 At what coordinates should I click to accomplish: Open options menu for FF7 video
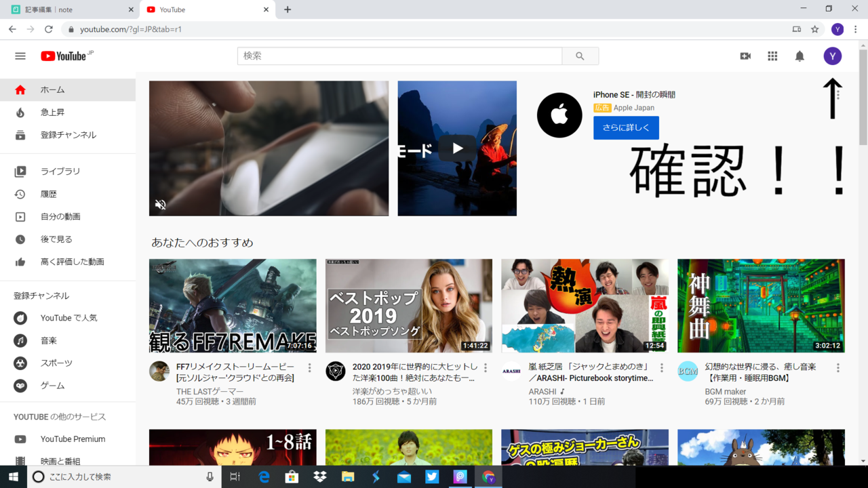click(310, 368)
